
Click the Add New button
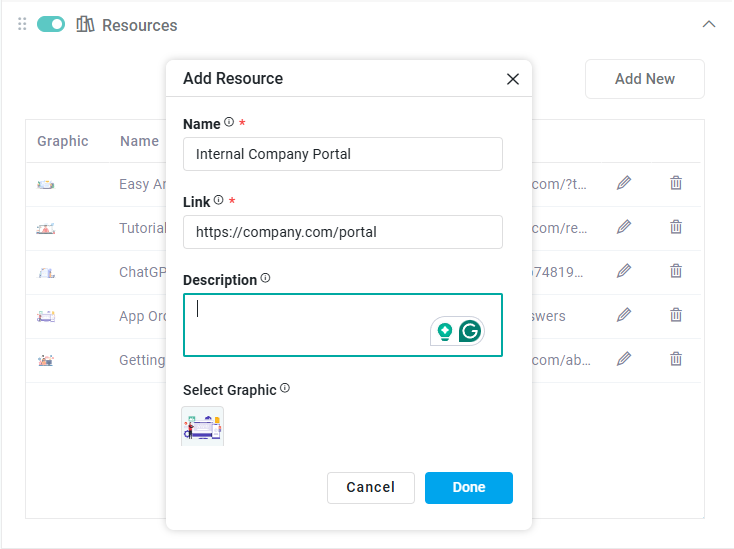tap(644, 79)
